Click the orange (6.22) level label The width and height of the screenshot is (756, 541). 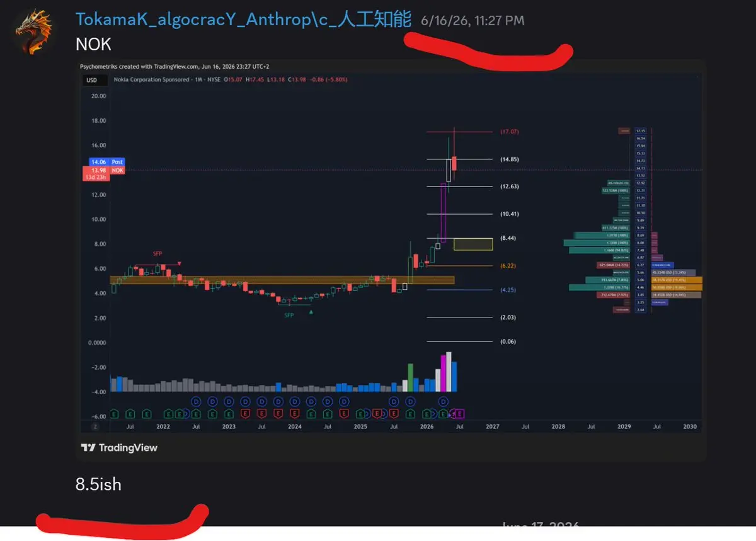[509, 266]
